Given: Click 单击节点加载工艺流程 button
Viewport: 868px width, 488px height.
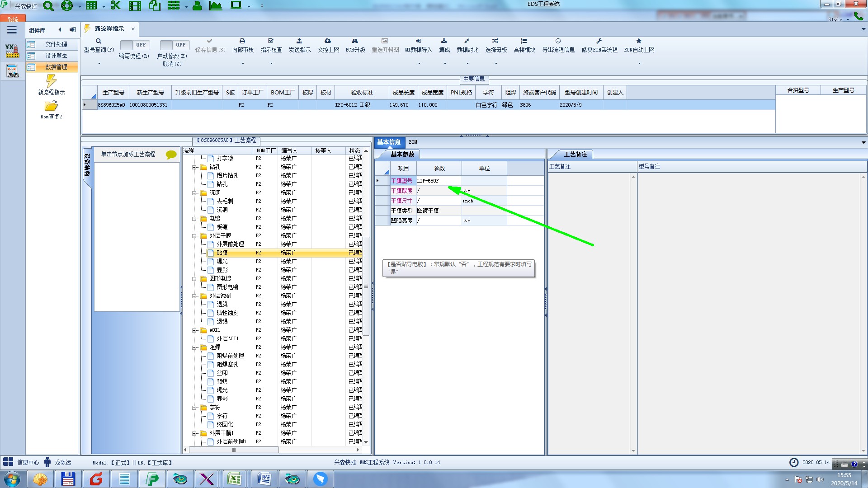Looking at the screenshot, I should point(128,154).
